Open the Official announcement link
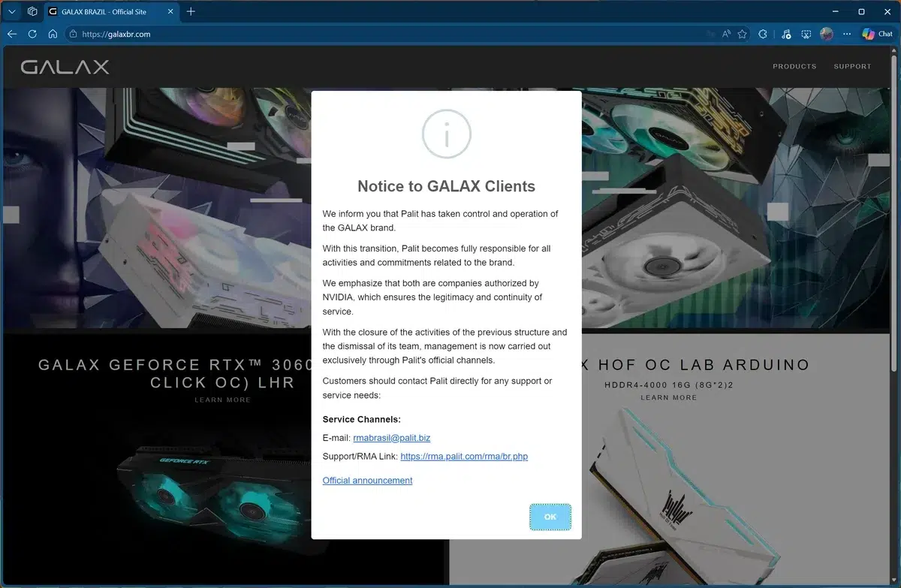 (x=367, y=481)
